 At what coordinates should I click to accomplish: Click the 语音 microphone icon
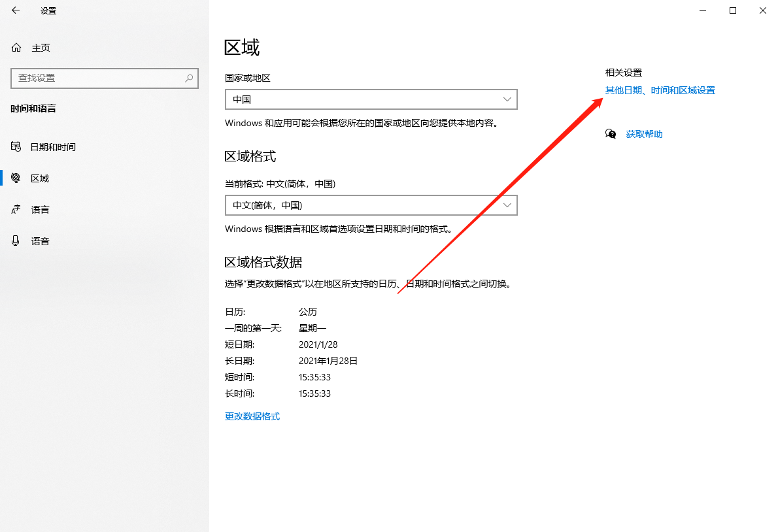point(16,241)
